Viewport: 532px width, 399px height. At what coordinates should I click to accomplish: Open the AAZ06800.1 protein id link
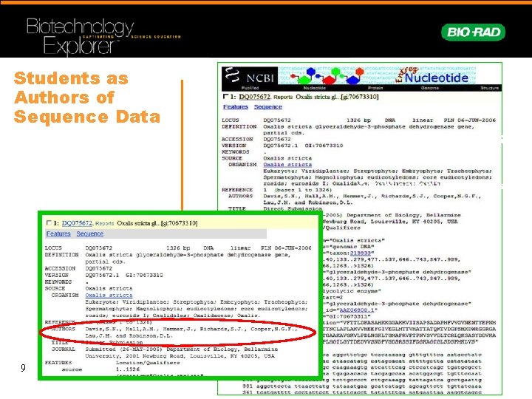[356, 310]
